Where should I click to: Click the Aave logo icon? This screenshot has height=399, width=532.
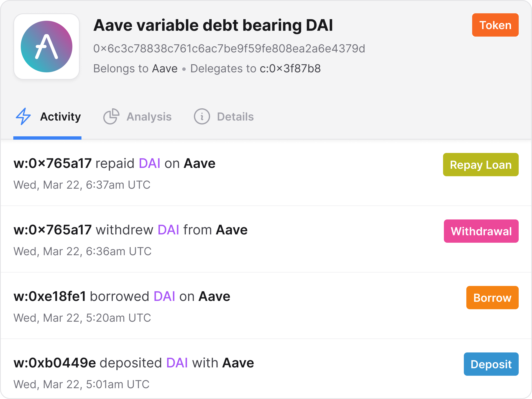(x=47, y=47)
